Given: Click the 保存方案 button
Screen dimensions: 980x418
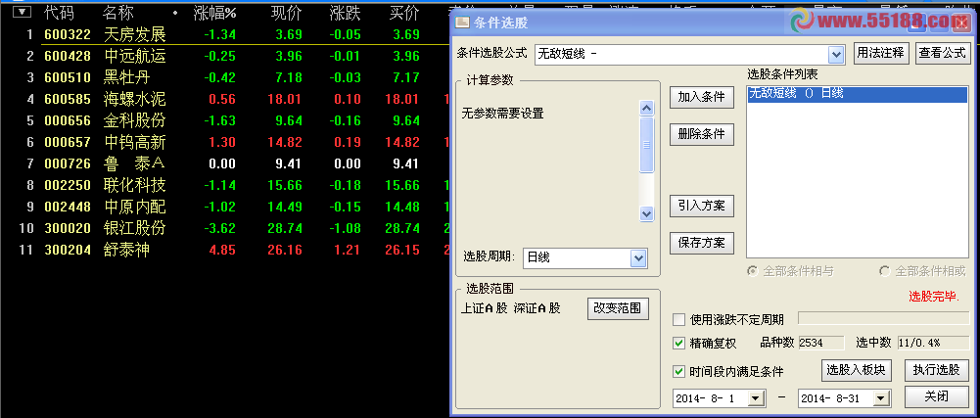Looking at the screenshot, I should click(701, 243).
